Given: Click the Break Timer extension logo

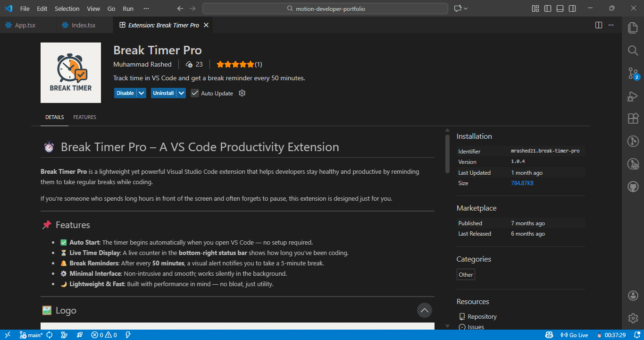Looking at the screenshot, I should pos(71,73).
